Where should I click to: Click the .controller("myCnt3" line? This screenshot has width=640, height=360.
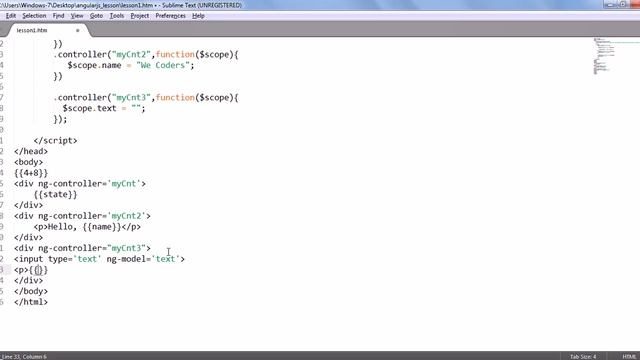(146, 98)
